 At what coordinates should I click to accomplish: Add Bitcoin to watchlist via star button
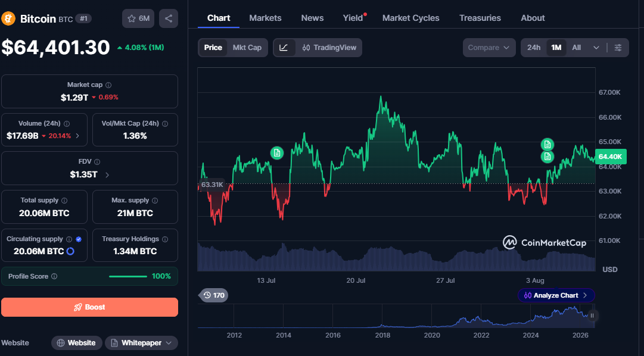click(138, 18)
